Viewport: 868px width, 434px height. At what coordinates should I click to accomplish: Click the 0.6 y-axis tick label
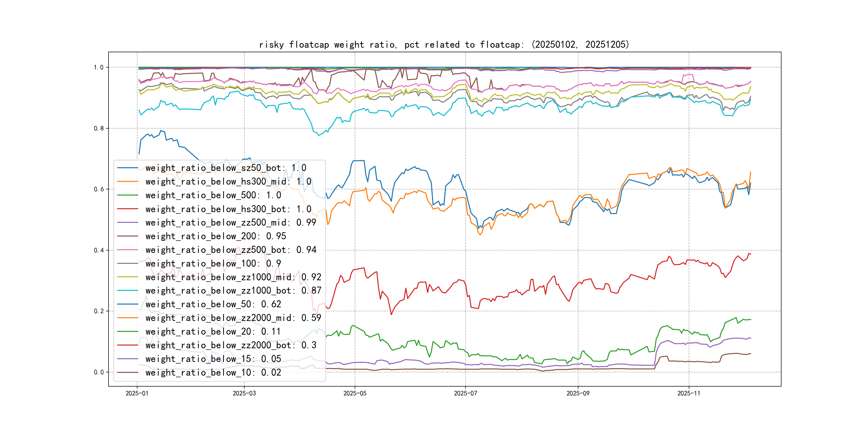(x=99, y=189)
